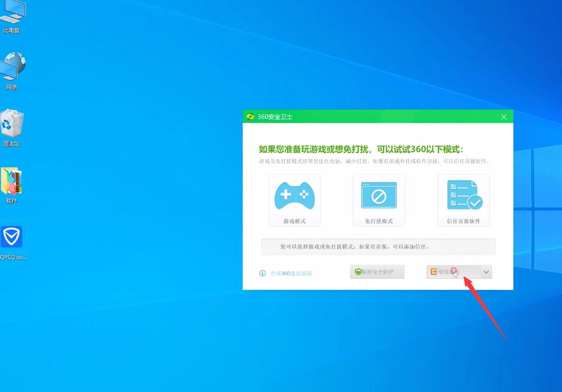Click the heading 如果您准备玩游戏或想免打扰
The image size is (562, 392).
[x=361, y=150]
